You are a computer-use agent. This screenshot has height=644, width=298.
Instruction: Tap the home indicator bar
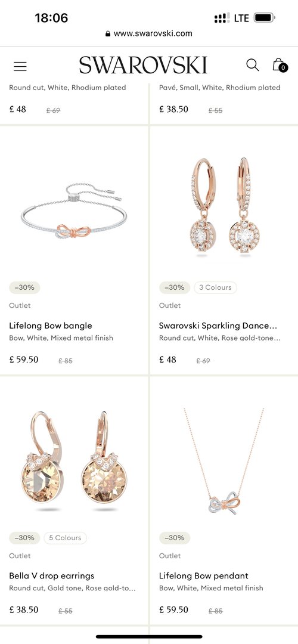[149, 637]
